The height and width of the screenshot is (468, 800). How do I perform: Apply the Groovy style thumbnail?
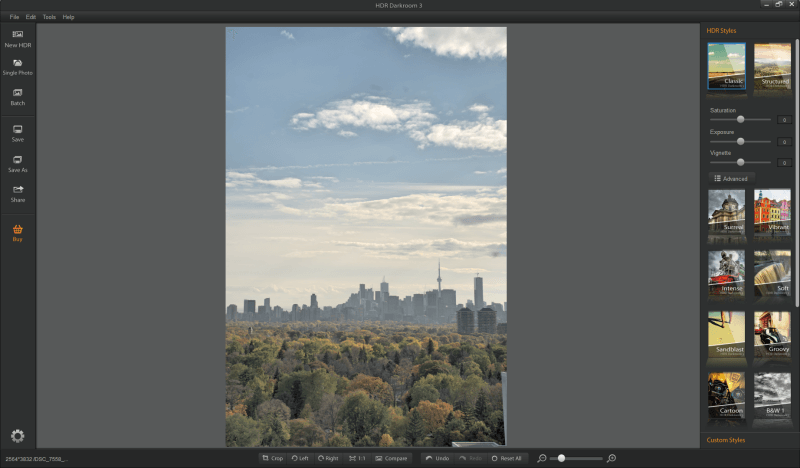772,335
